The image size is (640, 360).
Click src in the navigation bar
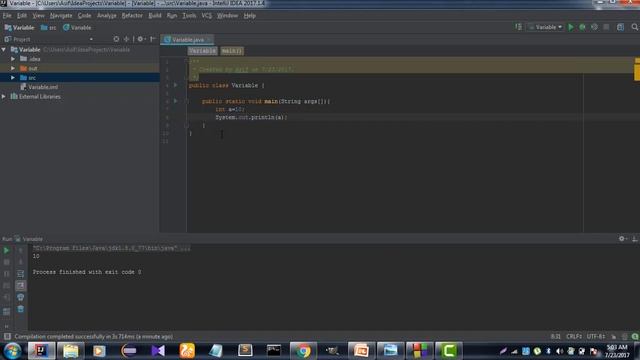[49, 27]
